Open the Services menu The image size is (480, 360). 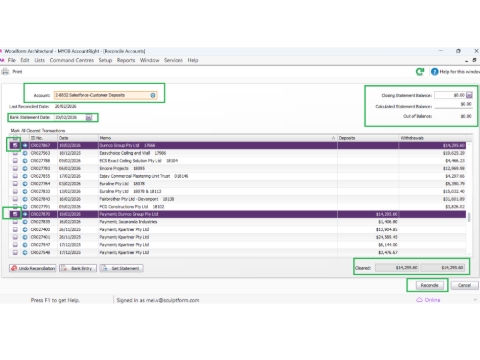[x=173, y=60]
